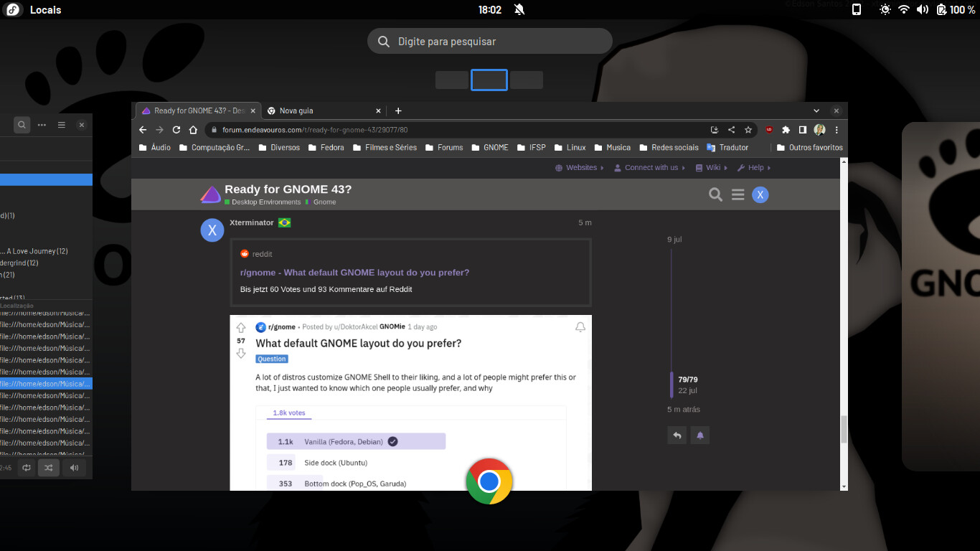The image size is (980, 551).
Task: Click the Desktop Environments category link
Action: (265, 202)
